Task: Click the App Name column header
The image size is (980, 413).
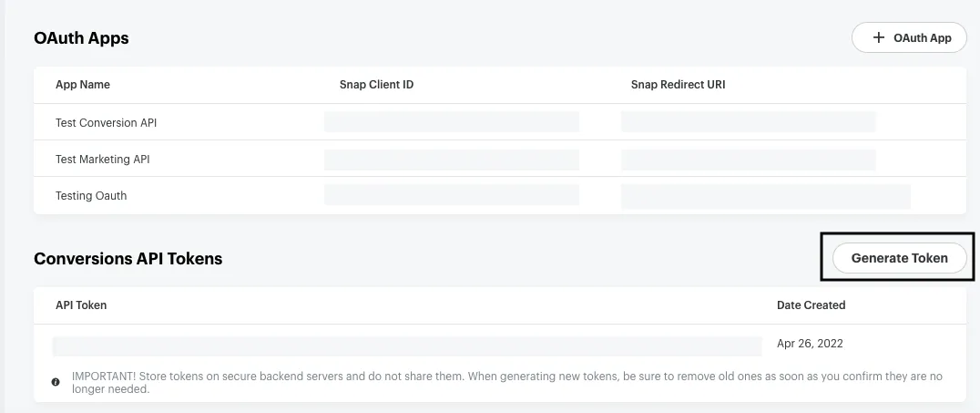Action: pos(83,85)
